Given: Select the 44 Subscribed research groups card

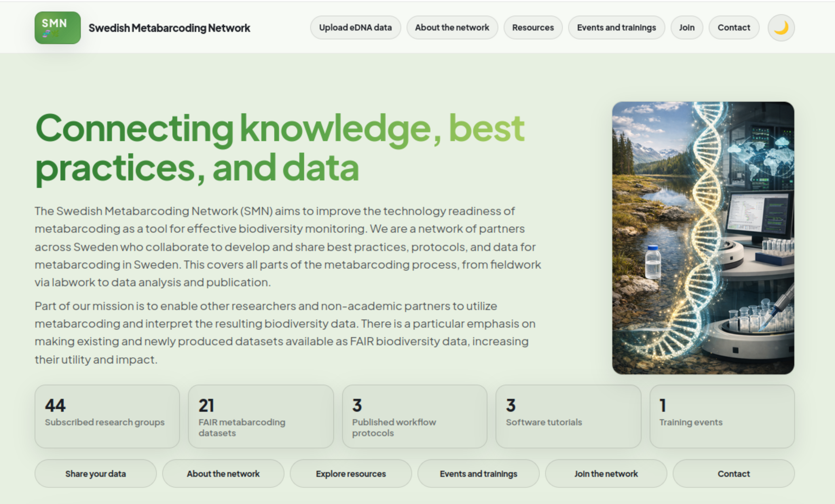Looking at the screenshot, I should coord(107,416).
